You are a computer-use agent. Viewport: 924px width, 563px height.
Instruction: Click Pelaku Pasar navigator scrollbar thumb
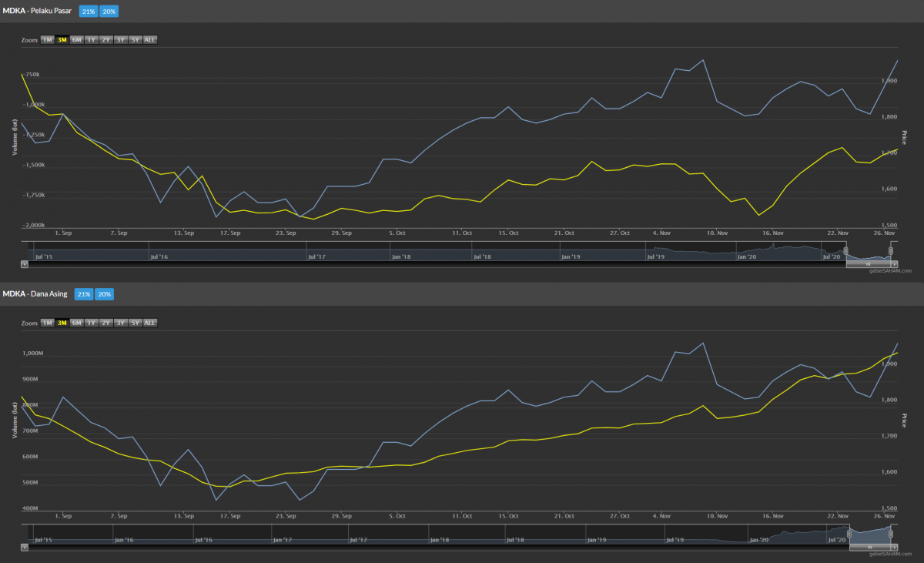868,263
